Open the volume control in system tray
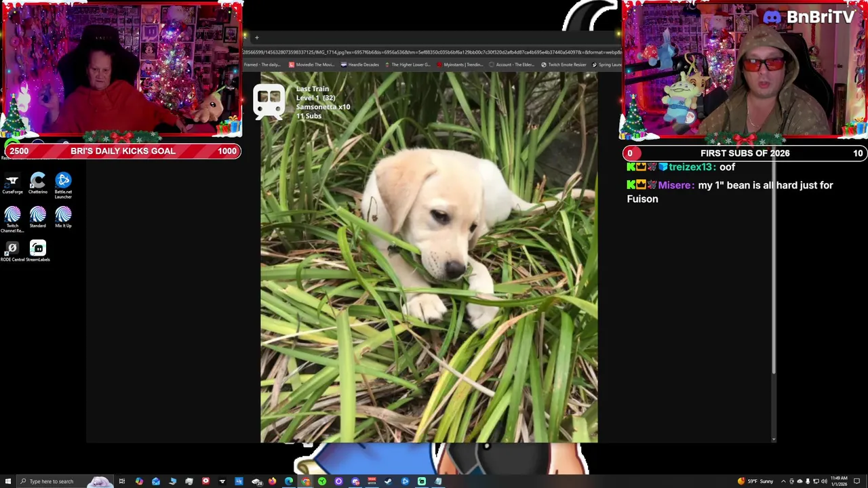 click(824, 481)
